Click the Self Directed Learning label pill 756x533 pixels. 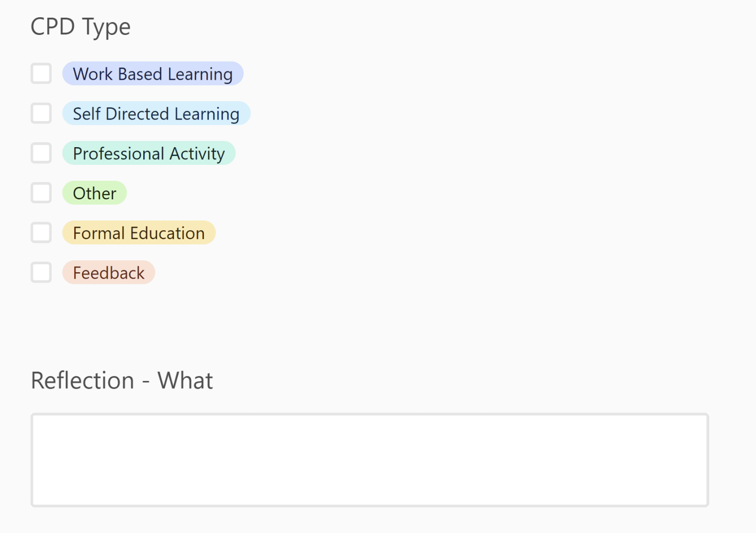click(156, 114)
